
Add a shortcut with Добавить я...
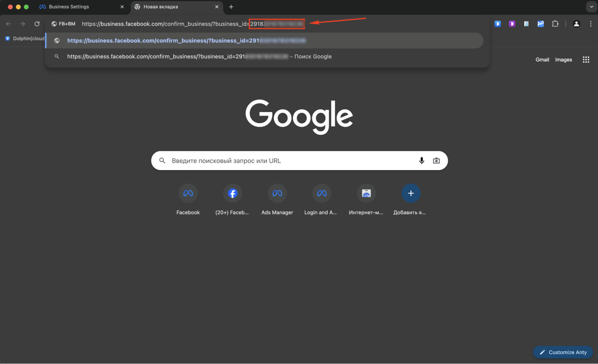411,199
